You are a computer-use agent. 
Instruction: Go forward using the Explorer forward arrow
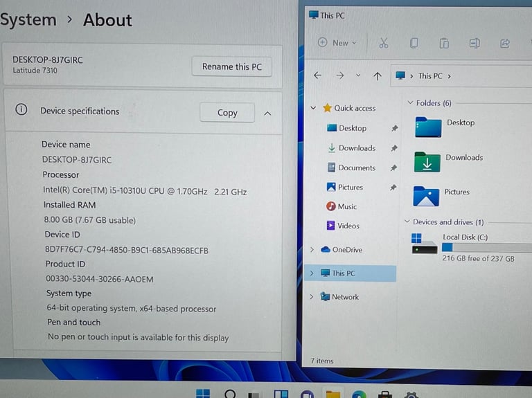click(339, 75)
